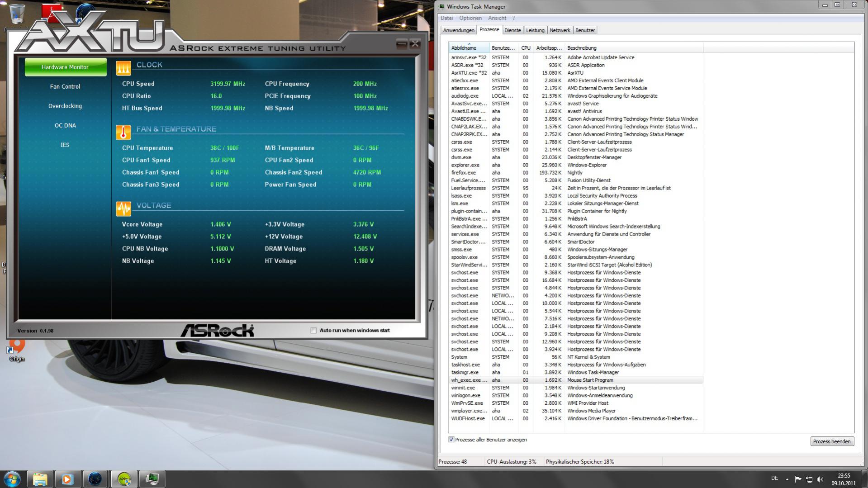
Task: Switch to the Leistung tab
Action: [535, 30]
